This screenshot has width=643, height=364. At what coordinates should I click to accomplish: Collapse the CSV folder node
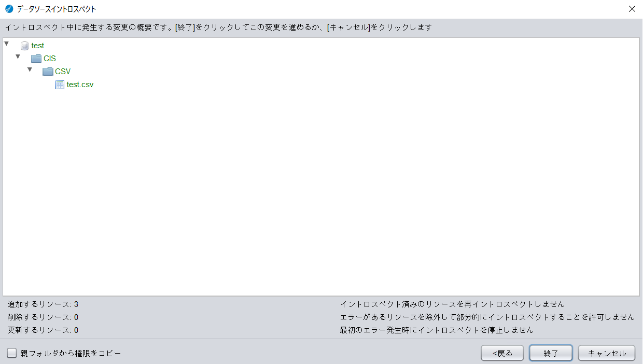tap(30, 69)
